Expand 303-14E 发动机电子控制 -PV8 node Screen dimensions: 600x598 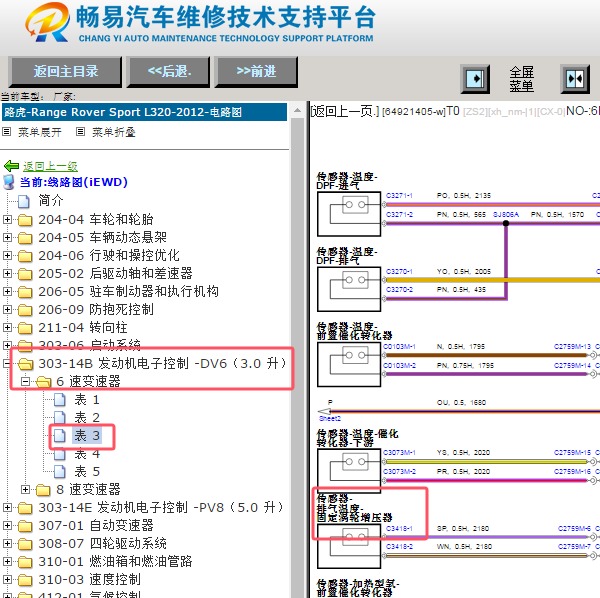point(7,507)
